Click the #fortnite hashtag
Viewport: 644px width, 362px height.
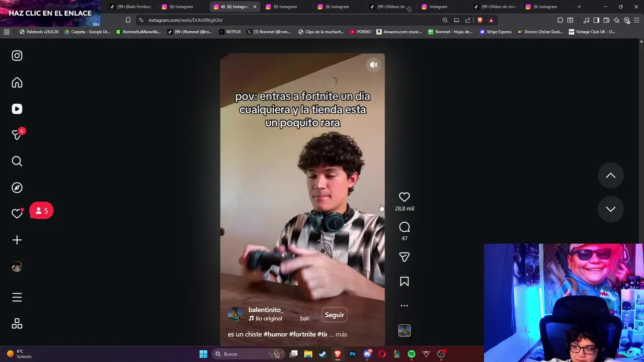(x=302, y=334)
